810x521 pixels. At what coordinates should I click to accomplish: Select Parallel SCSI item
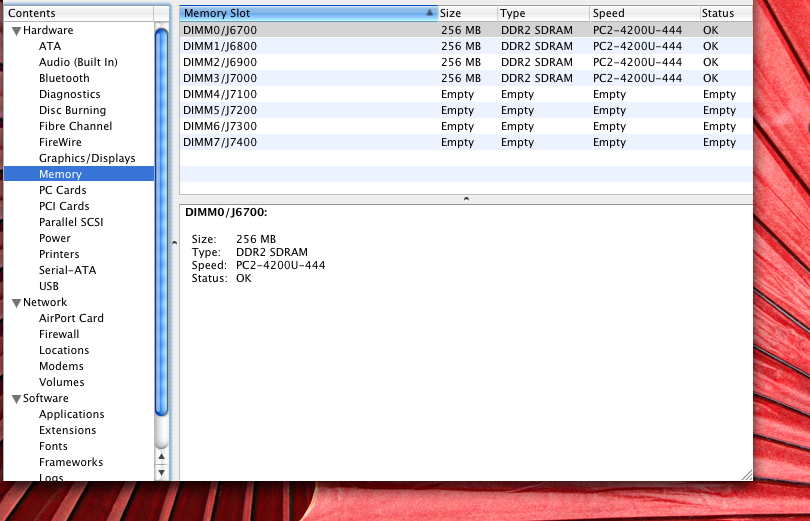[x=71, y=222]
